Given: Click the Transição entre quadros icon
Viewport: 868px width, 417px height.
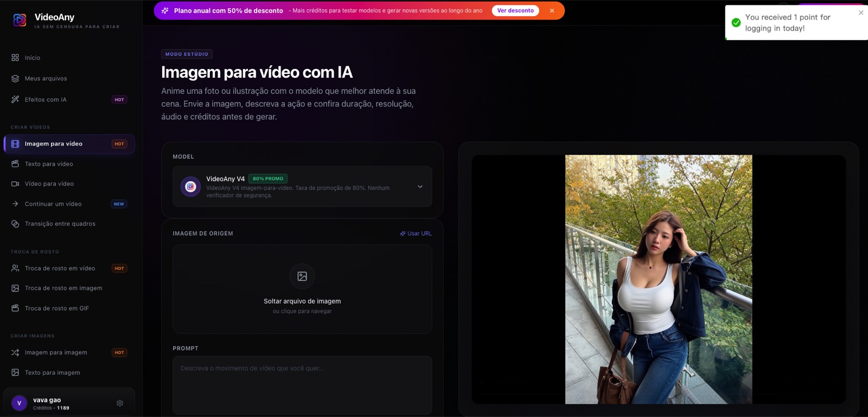Looking at the screenshot, I should point(15,224).
